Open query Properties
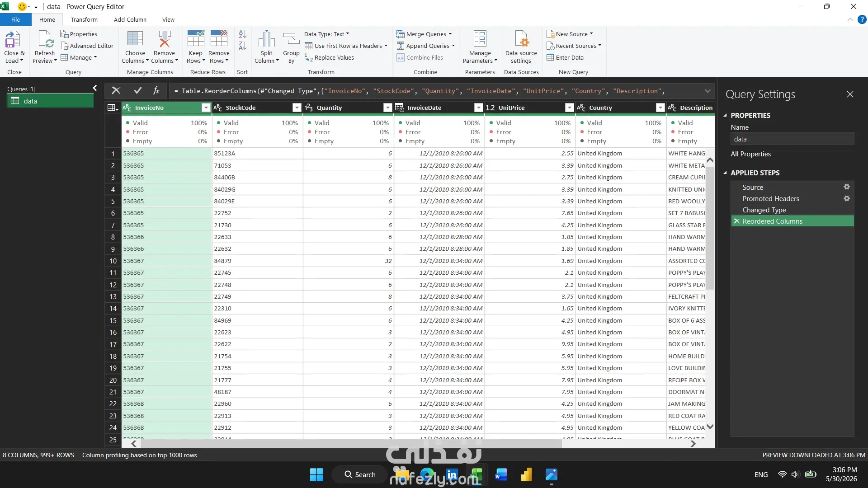The width and height of the screenshot is (868, 488). [x=79, y=34]
